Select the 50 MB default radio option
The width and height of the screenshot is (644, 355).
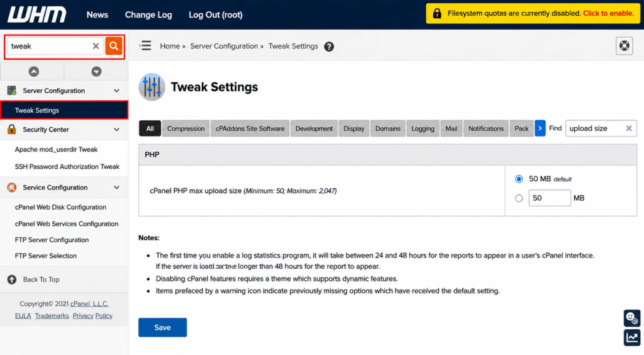519,179
